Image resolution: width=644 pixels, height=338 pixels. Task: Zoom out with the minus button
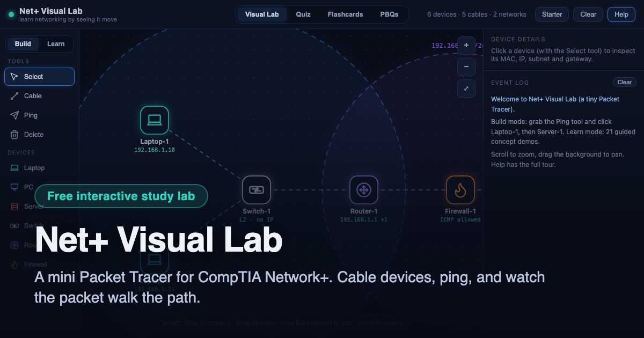click(466, 67)
